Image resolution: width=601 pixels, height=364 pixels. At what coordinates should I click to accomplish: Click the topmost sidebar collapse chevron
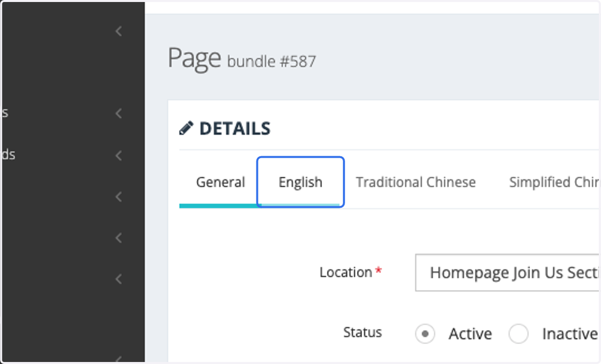point(119,32)
